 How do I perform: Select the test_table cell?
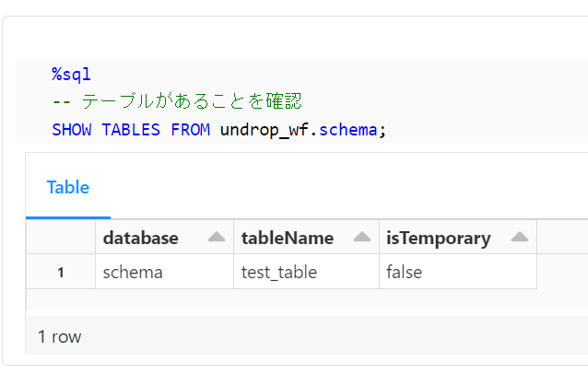coord(279,272)
